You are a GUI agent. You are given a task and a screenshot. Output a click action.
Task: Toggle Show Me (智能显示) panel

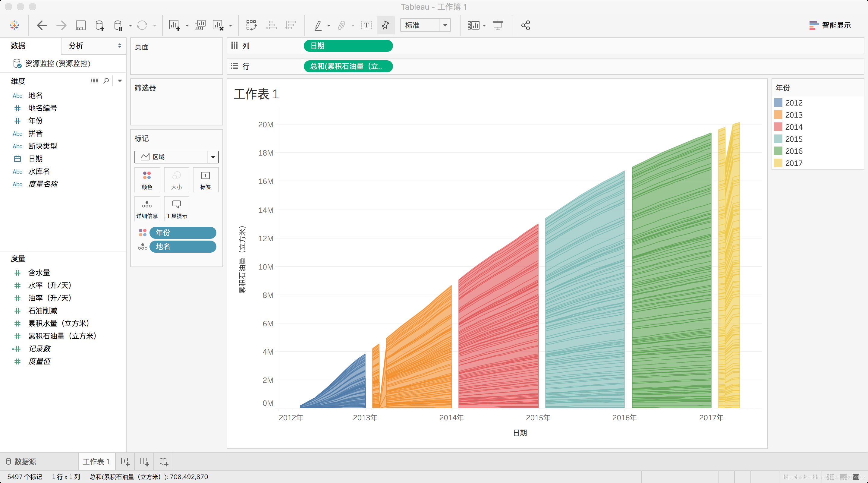(x=830, y=25)
